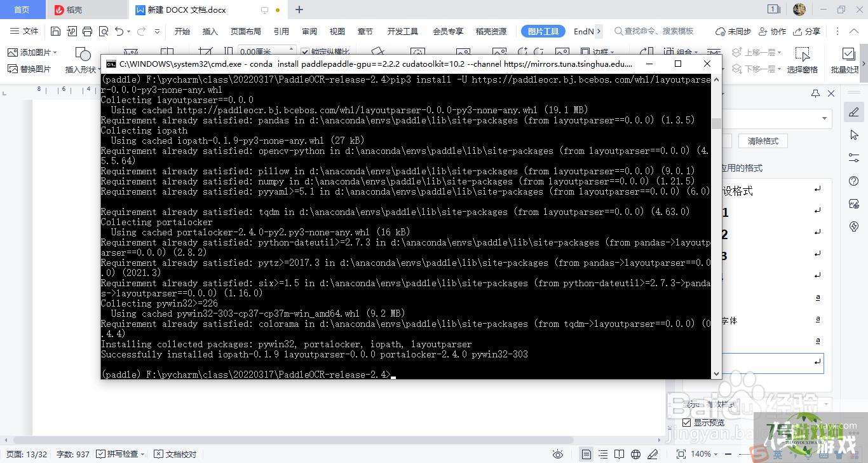Switch to the 开始 ribbon tab
The width and height of the screenshot is (868, 463).
(182, 31)
